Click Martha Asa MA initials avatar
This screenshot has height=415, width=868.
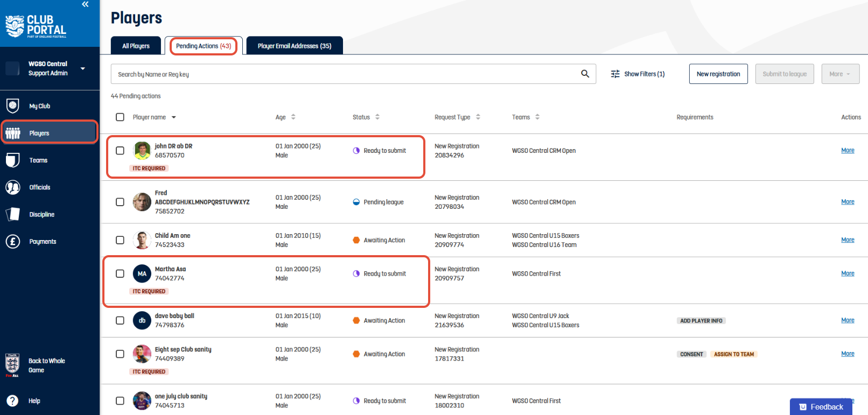[x=142, y=273]
